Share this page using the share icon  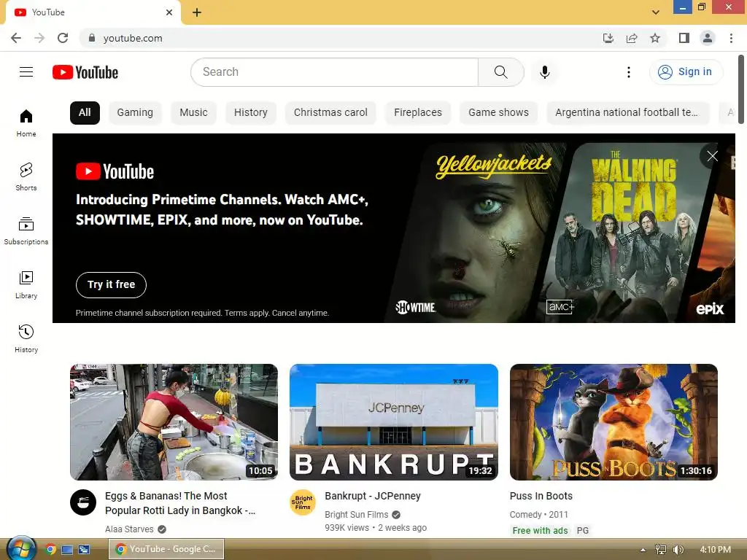point(632,38)
